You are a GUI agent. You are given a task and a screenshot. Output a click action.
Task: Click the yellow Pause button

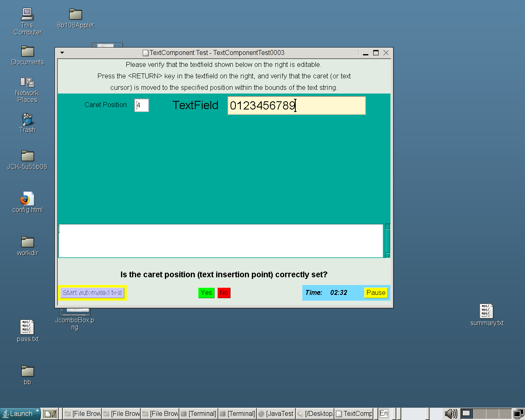(x=376, y=293)
